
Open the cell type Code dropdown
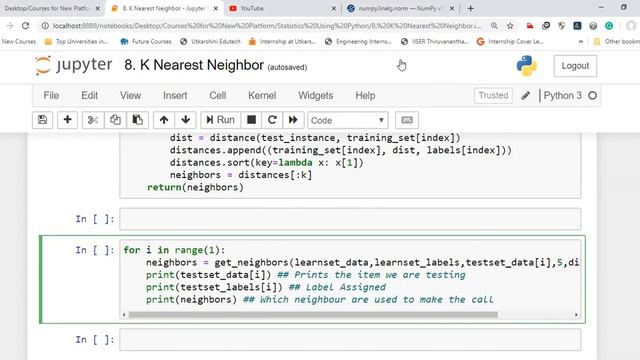pyautogui.click(x=348, y=120)
